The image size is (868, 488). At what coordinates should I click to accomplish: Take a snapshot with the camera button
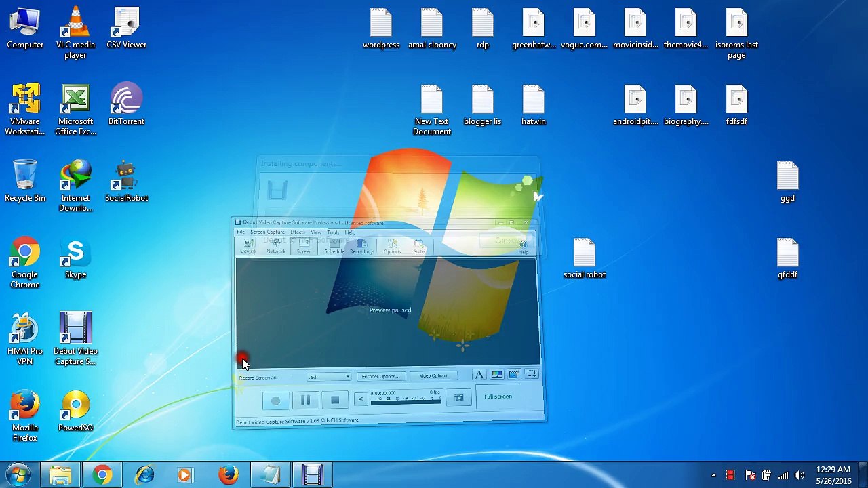[x=459, y=398]
